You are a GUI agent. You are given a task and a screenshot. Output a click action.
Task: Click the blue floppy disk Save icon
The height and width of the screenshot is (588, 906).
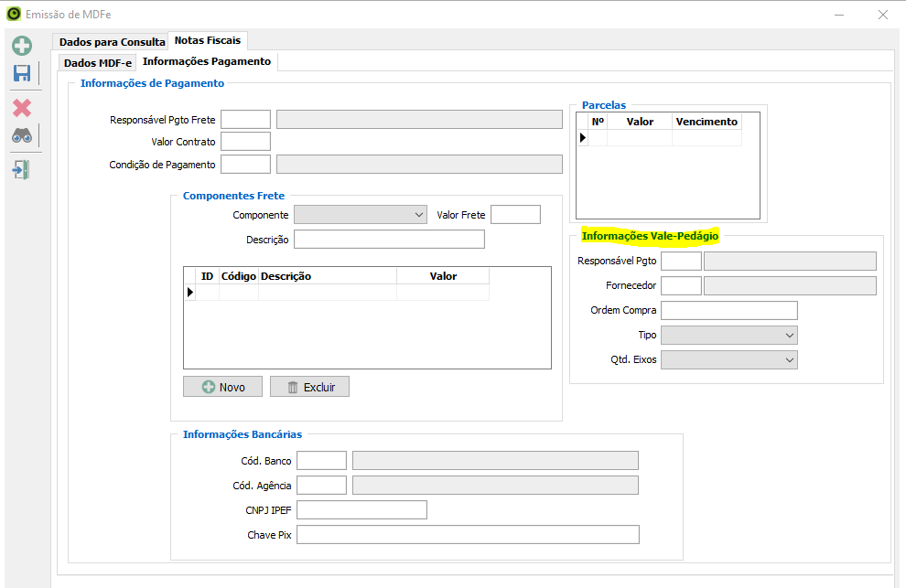coord(22,73)
